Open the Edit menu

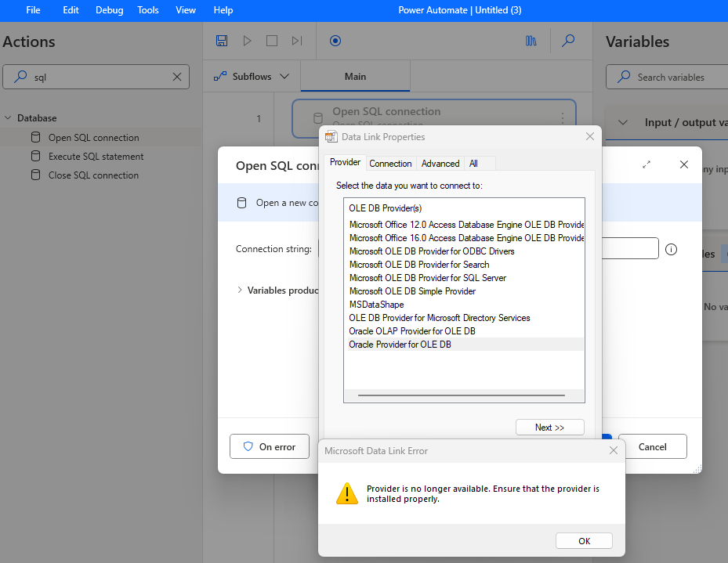coord(71,10)
